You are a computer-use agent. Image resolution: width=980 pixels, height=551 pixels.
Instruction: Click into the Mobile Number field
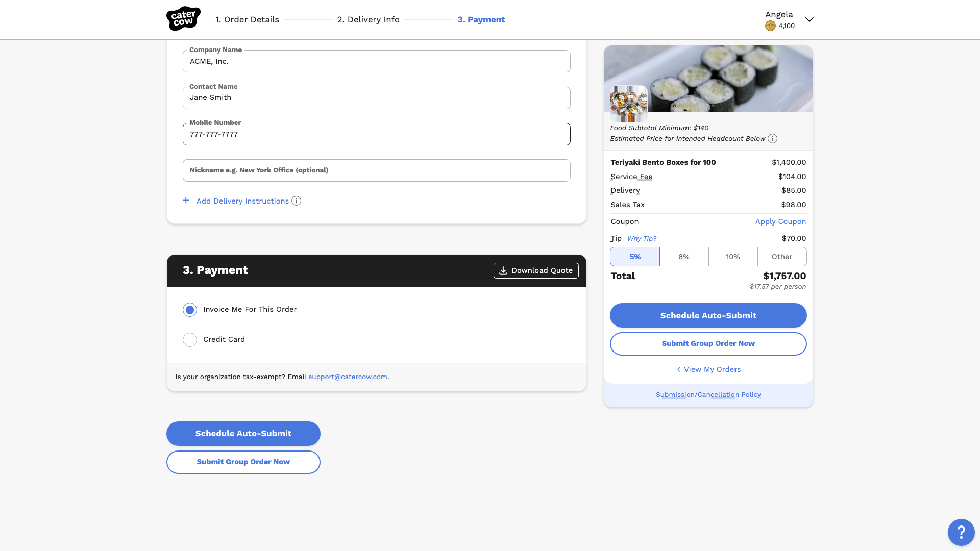pos(377,134)
